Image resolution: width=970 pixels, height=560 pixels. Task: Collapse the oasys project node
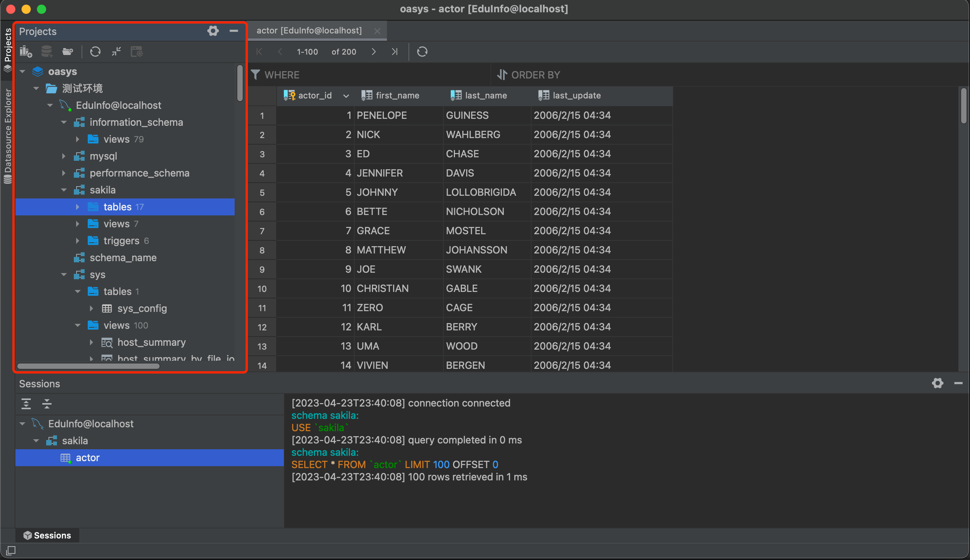22,72
